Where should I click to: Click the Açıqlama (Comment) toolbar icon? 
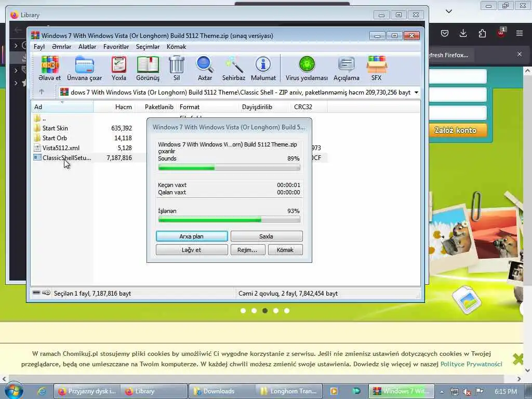click(x=346, y=68)
